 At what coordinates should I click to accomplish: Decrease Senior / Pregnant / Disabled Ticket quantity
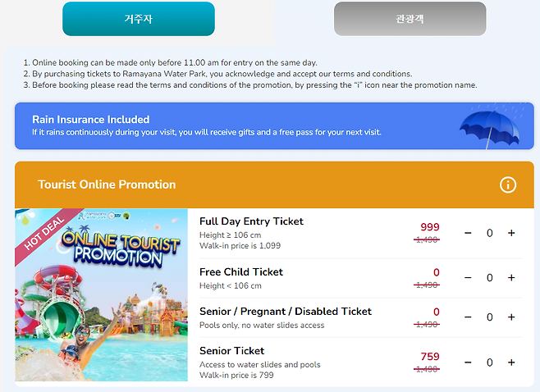coord(468,317)
